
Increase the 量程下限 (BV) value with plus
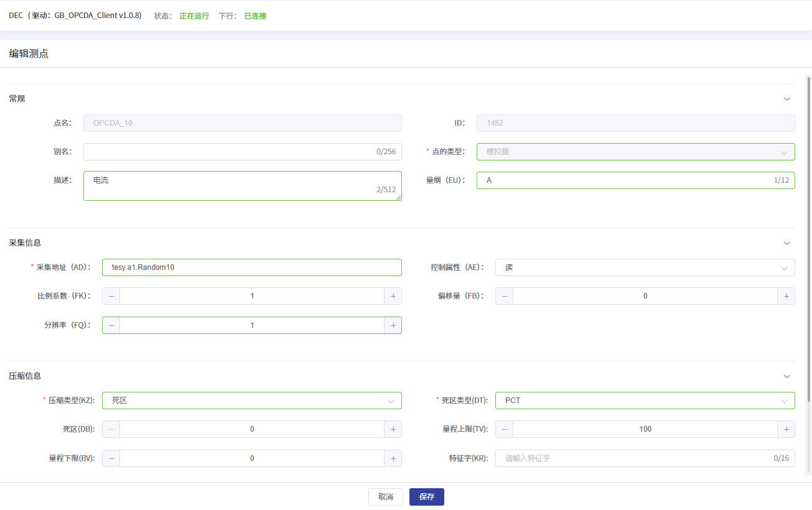coord(393,458)
